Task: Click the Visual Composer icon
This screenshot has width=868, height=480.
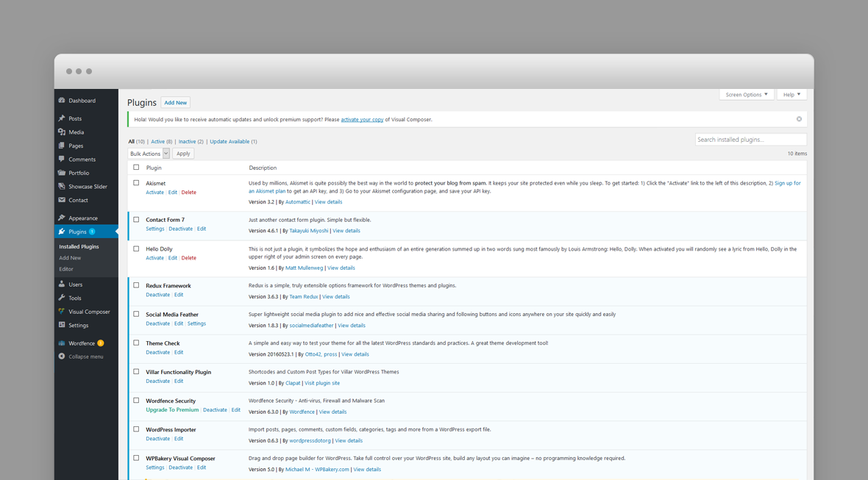Action: (x=62, y=312)
